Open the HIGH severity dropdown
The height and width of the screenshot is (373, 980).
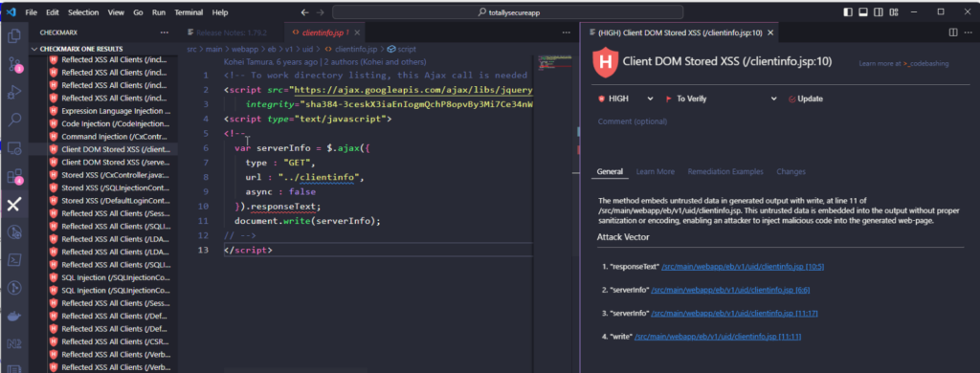626,99
